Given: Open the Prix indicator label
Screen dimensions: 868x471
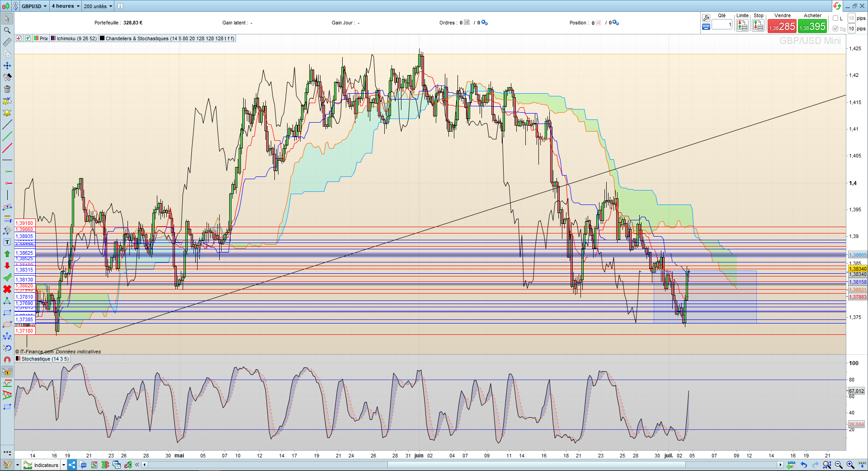Looking at the screenshot, I should pos(41,38).
